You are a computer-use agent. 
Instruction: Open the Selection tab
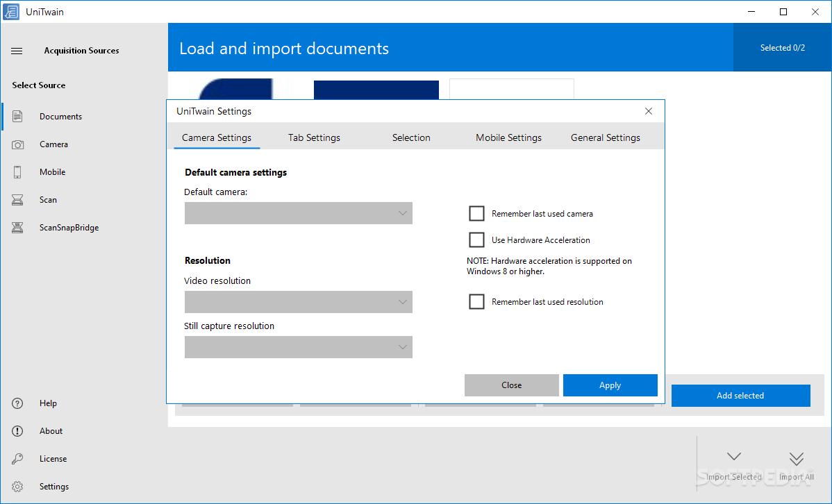click(411, 137)
